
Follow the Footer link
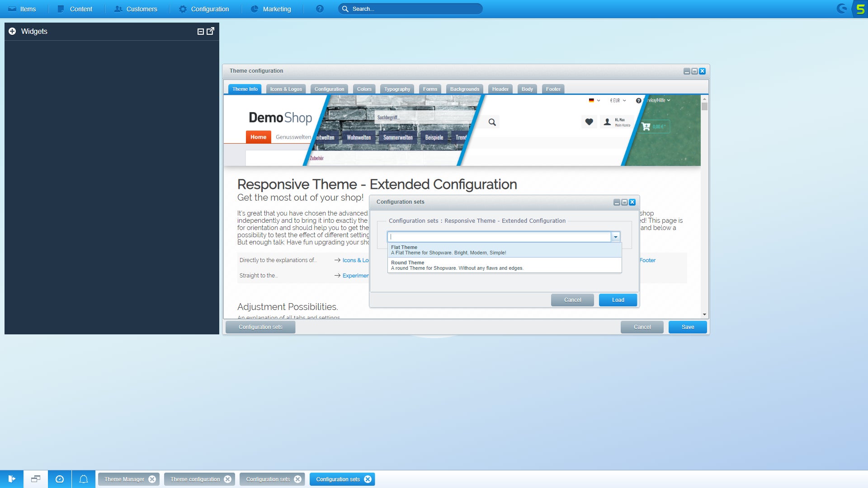click(x=647, y=260)
